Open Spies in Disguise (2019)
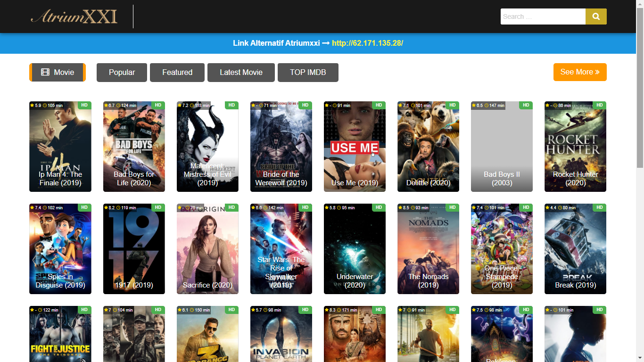 [x=60, y=249]
